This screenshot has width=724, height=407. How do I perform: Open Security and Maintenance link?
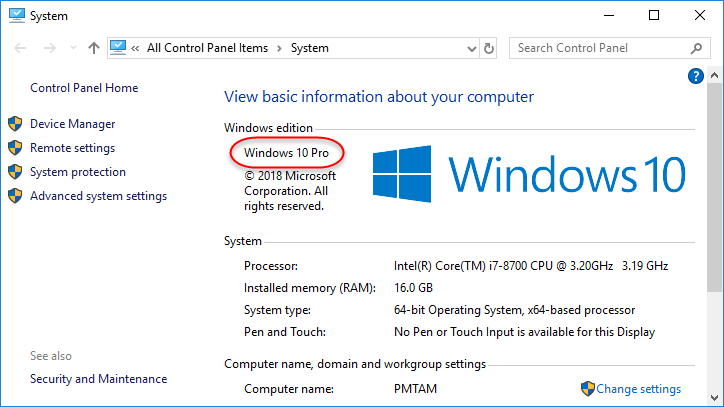coord(98,379)
